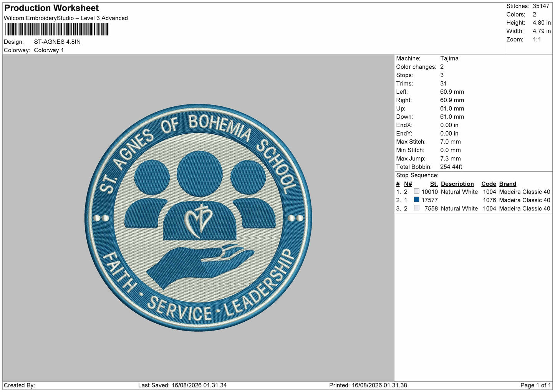Click the "St." column header
555x392 pixels.
point(434,184)
